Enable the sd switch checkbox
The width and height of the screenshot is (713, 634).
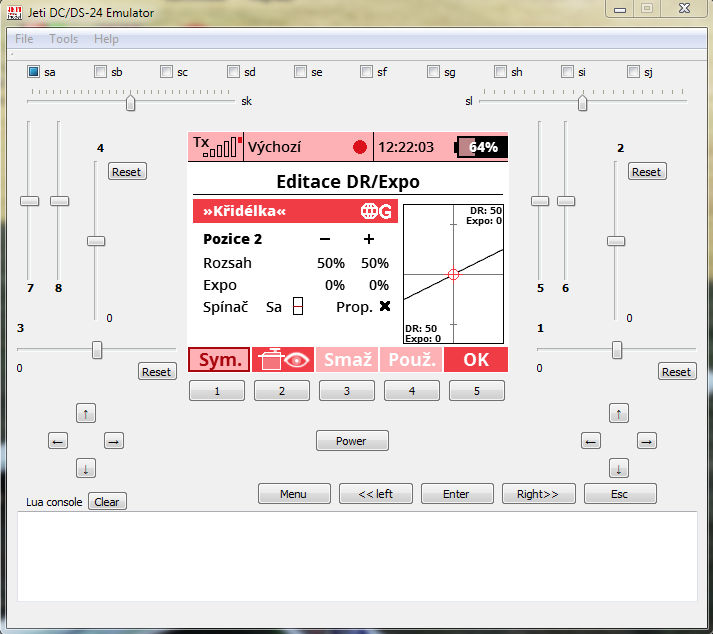tap(233, 72)
